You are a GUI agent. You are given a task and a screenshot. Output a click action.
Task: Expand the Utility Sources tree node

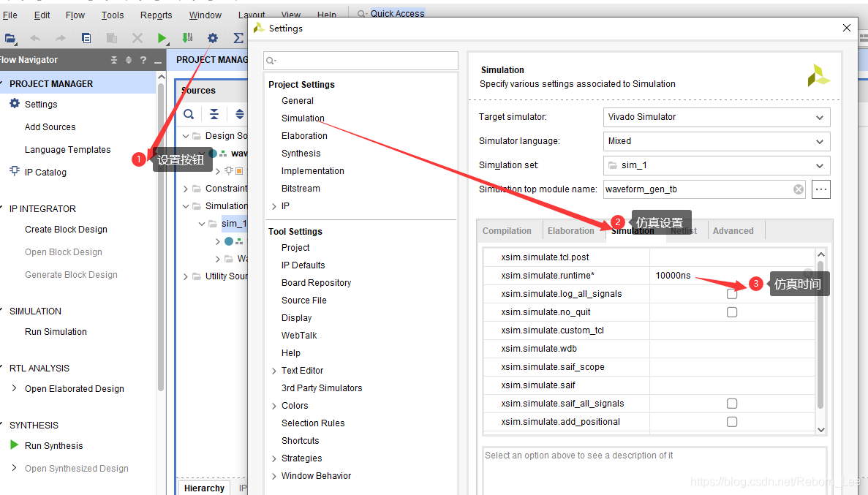186,276
